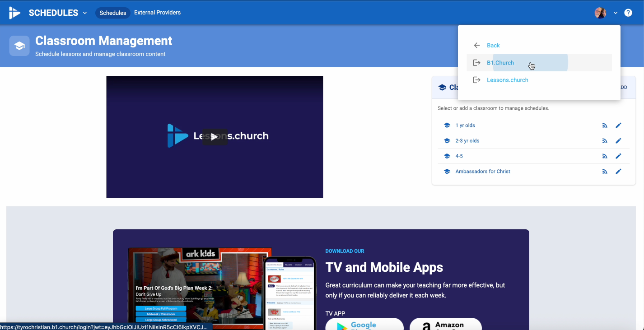Click the user profile avatar
Image resolution: width=644 pixels, height=330 pixels.
tap(600, 13)
